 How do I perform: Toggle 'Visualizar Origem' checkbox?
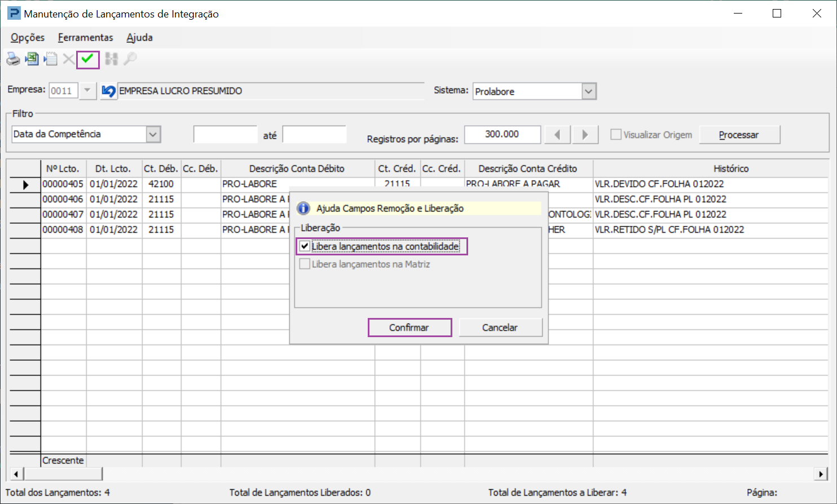(616, 135)
